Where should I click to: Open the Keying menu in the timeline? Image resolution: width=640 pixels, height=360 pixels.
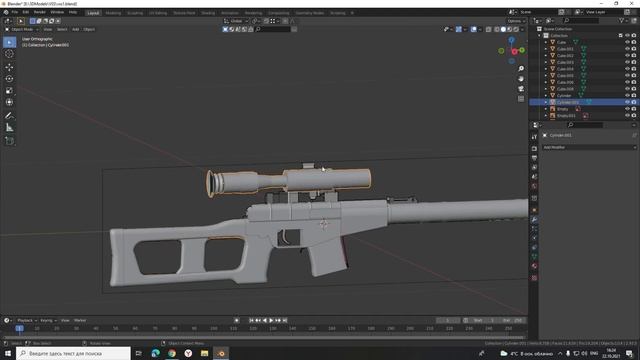tap(48, 320)
